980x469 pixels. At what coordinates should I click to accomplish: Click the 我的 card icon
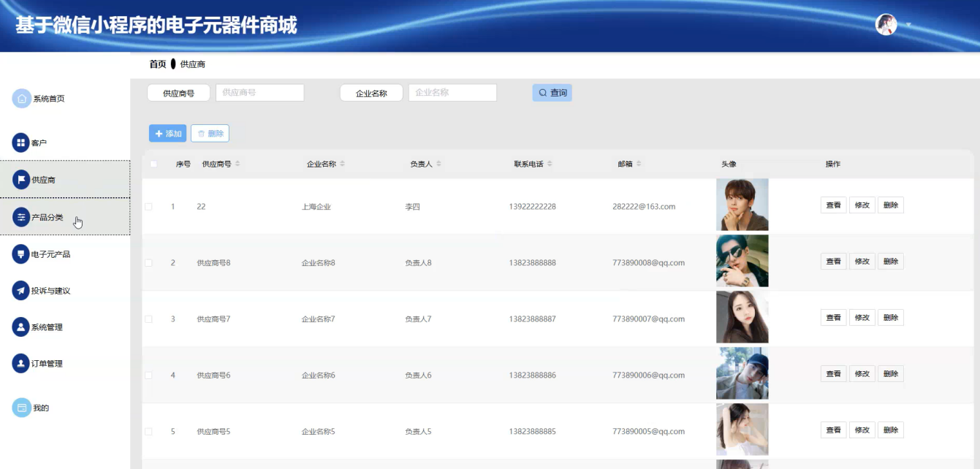point(22,408)
